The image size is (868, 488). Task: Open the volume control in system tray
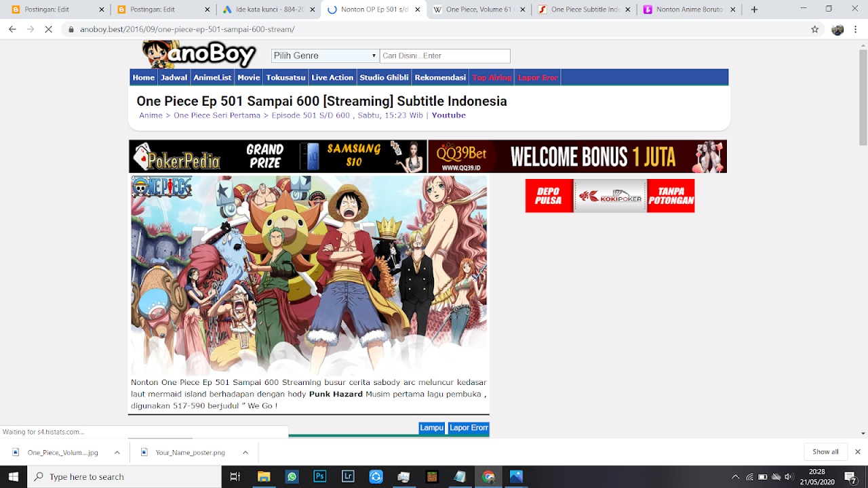788,476
